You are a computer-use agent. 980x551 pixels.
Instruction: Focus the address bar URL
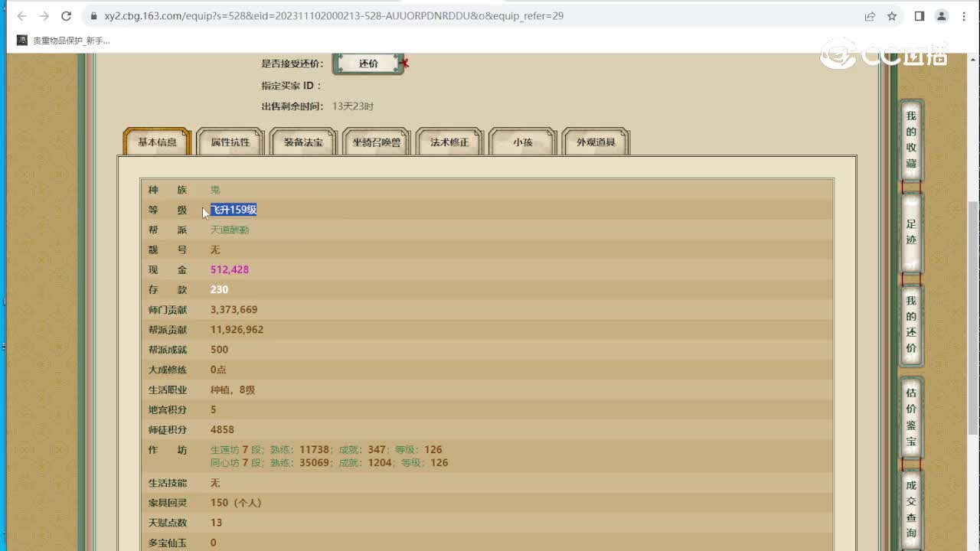(334, 16)
